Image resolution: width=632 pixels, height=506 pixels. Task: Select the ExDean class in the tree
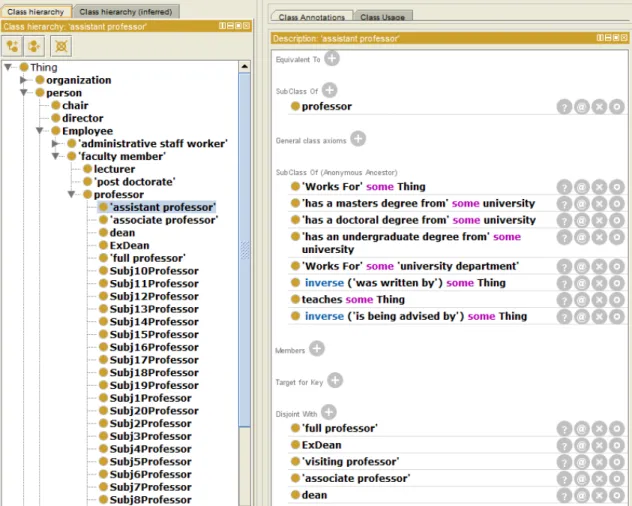[x=125, y=246]
